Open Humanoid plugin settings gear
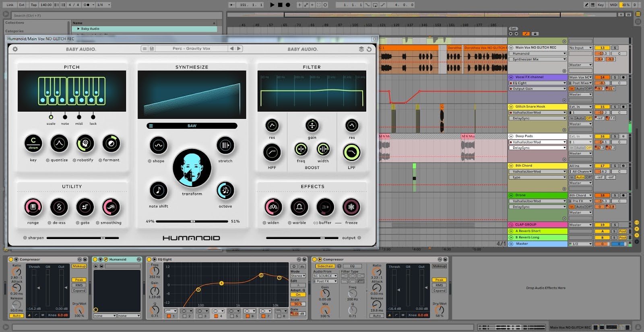Image resolution: width=644 pixels, height=332 pixels. (x=15, y=49)
